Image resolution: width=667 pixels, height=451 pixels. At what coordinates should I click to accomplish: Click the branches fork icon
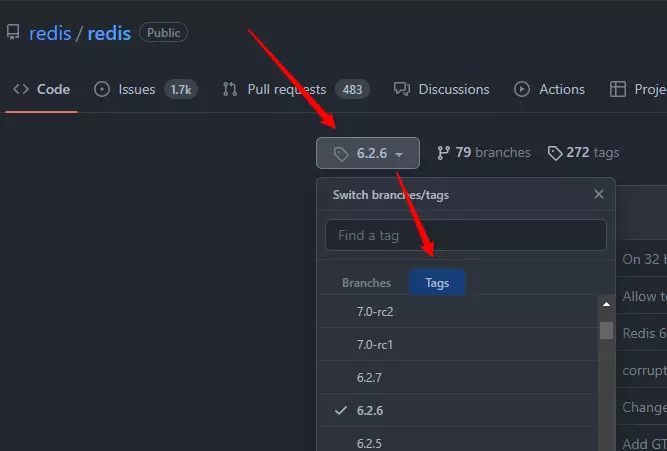[443, 153]
